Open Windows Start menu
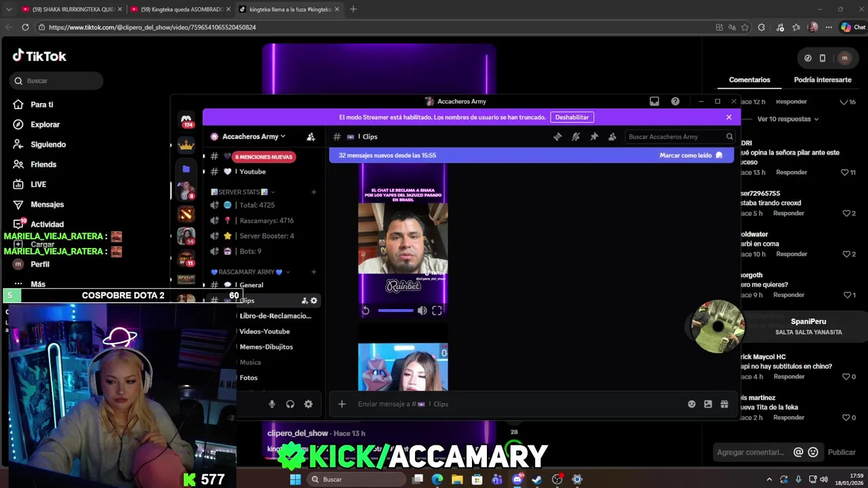This screenshot has width=868, height=488. [296, 479]
